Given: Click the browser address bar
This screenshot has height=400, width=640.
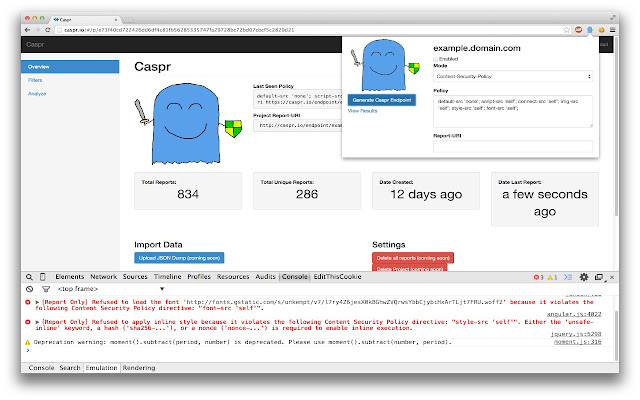Looking at the screenshot, I should click(309, 30).
